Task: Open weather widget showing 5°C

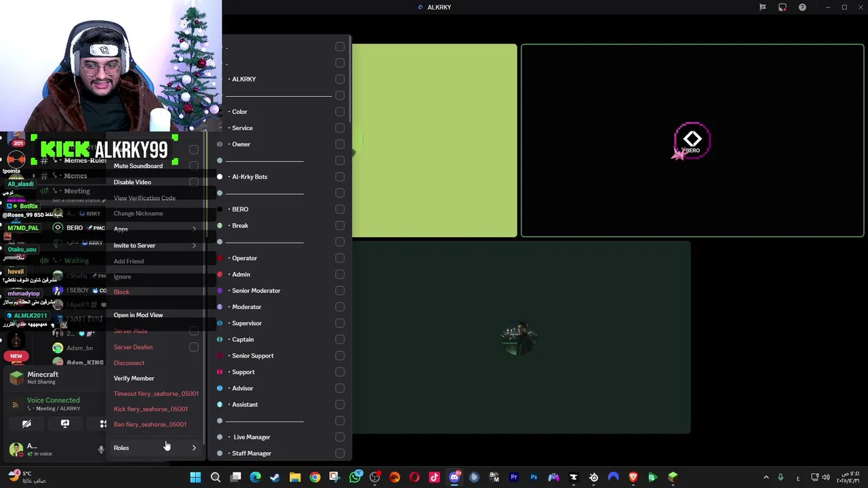Action: [x=26, y=477]
